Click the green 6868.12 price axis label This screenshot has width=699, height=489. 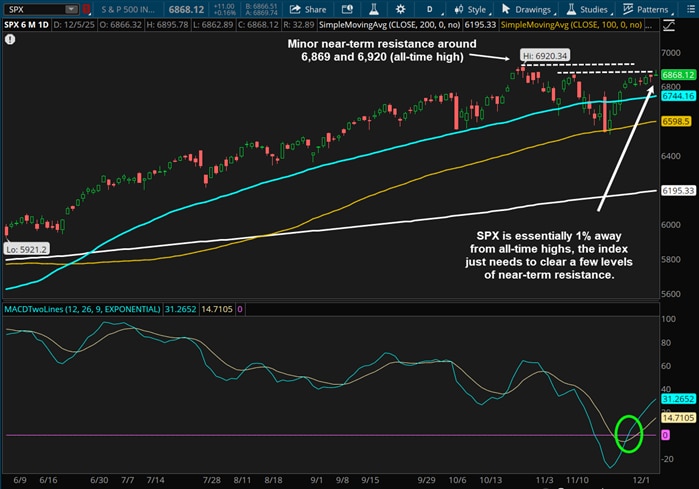click(x=678, y=75)
